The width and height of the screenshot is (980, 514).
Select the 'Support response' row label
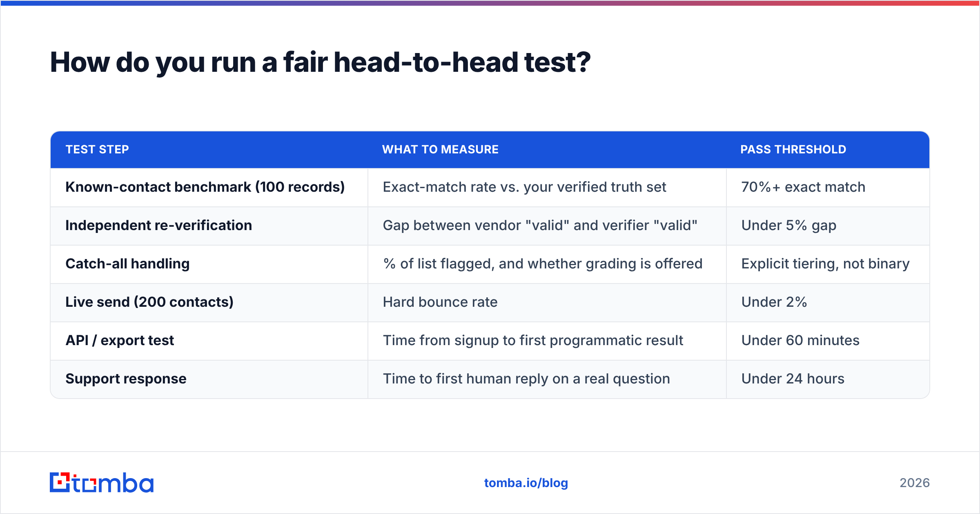pos(126,379)
